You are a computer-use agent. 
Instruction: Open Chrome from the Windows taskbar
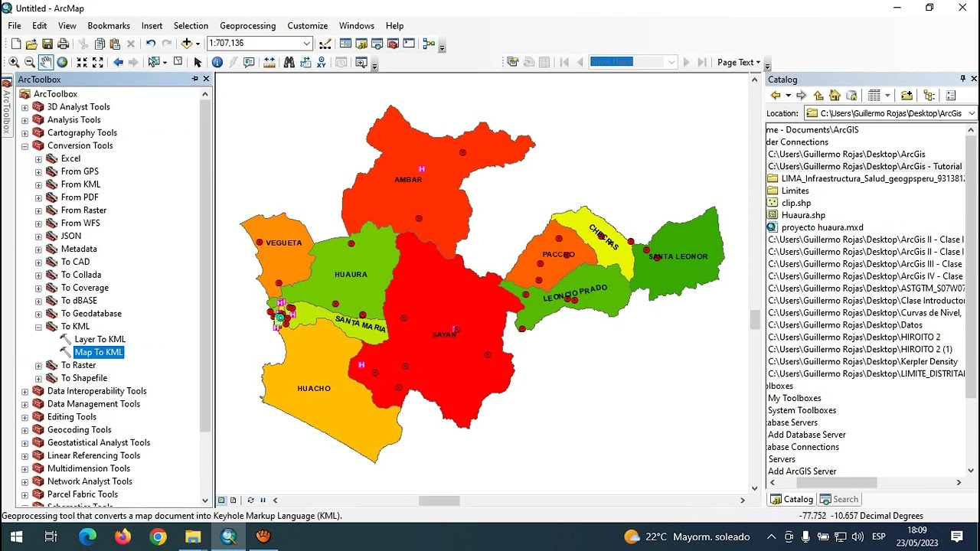pos(158,536)
